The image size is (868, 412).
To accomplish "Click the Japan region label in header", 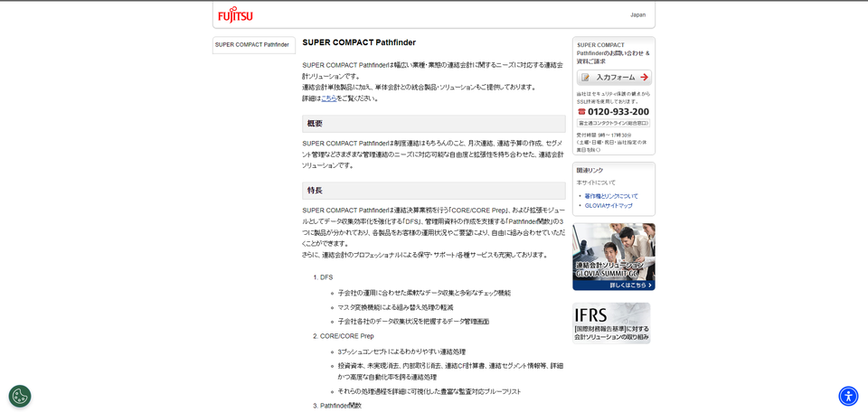I will pyautogui.click(x=637, y=14).
